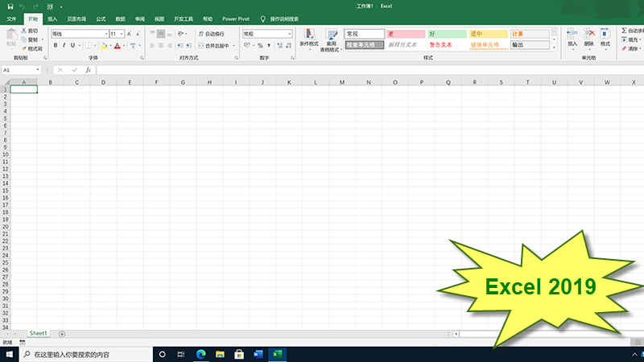Switch to Page Layout (页面布局) tab

pos(76,19)
